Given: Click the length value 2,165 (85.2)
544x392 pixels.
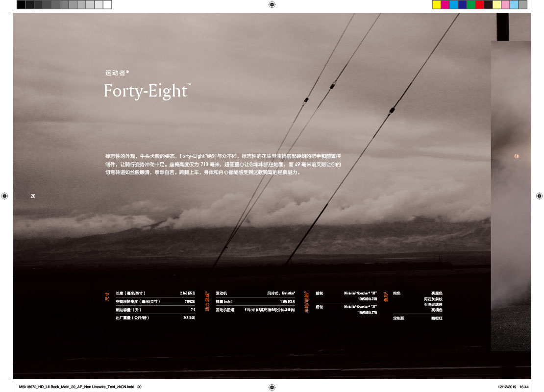Looking at the screenshot, I should (188, 294).
